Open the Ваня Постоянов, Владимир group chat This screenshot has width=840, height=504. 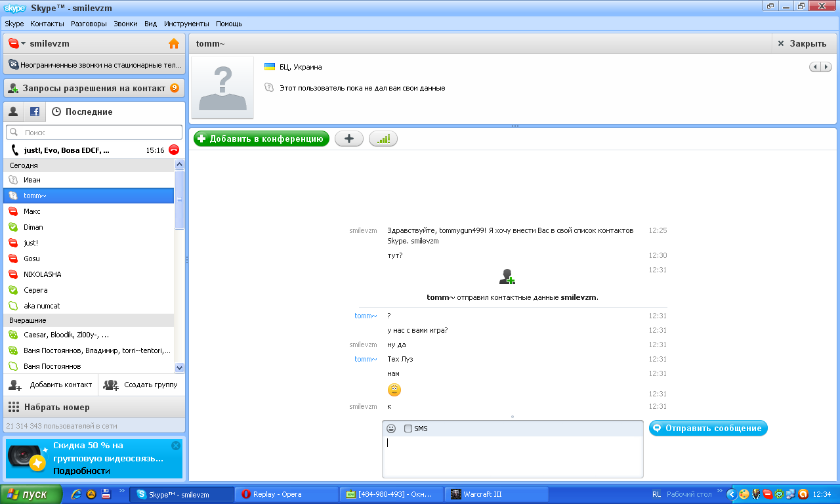pos(89,350)
